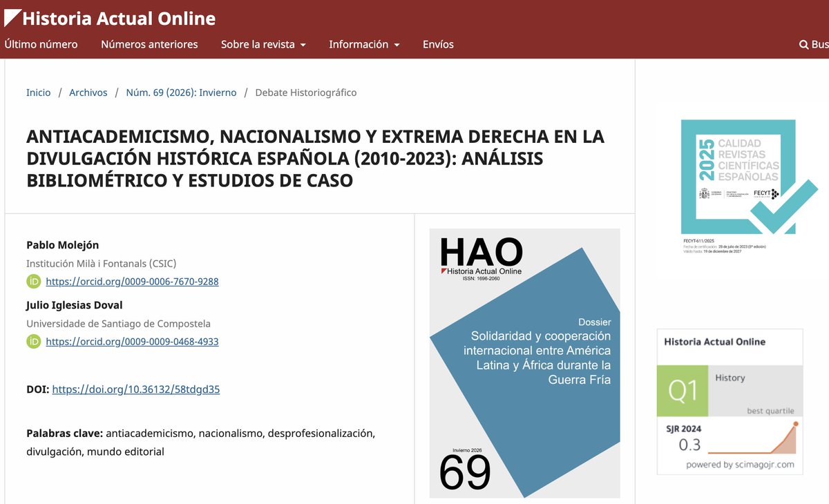Open the DOI link 10.36132/58tdgd35
This screenshot has width=829, height=504.
pyautogui.click(x=136, y=389)
